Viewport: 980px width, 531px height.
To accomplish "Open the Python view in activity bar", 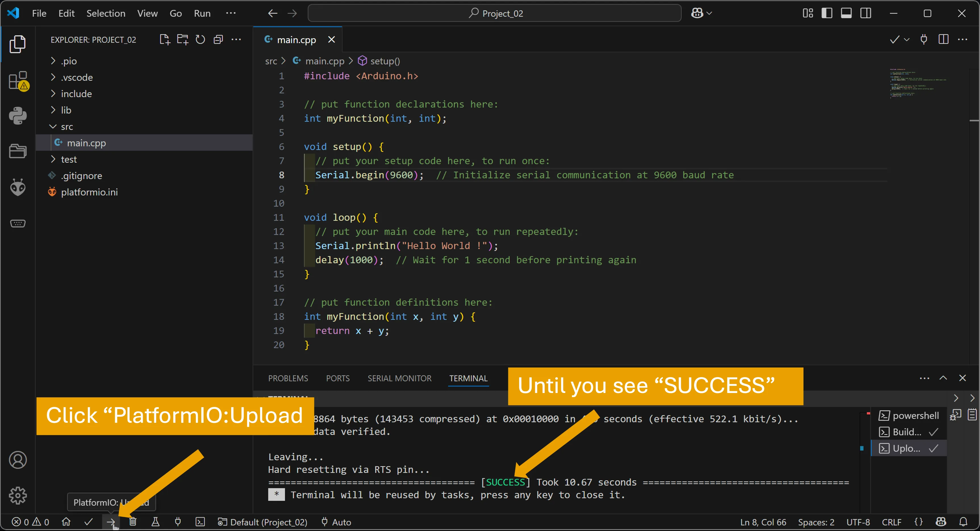I will pos(18,115).
